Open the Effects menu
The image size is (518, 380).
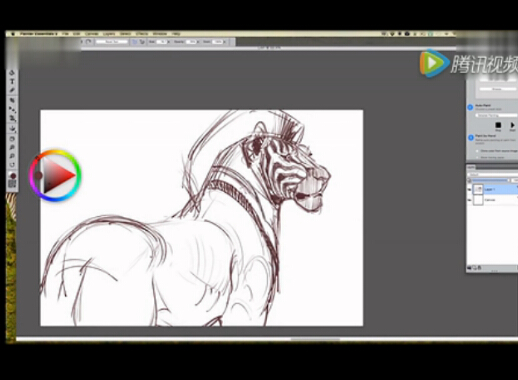click(142, 34)
